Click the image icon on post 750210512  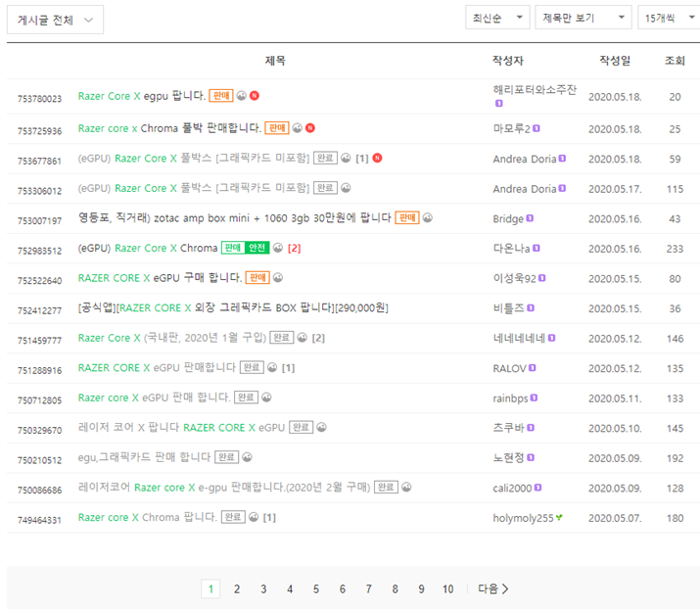pos(248,457)
